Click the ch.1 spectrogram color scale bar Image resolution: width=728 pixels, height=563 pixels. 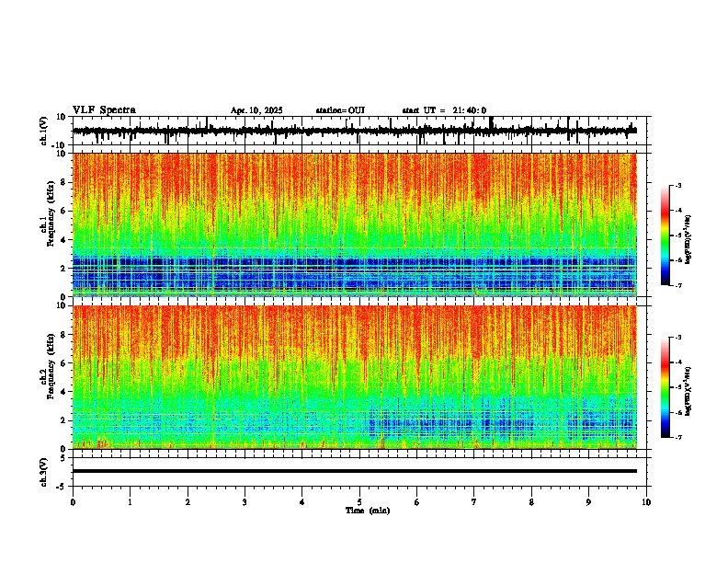click(x=665, y=236)
